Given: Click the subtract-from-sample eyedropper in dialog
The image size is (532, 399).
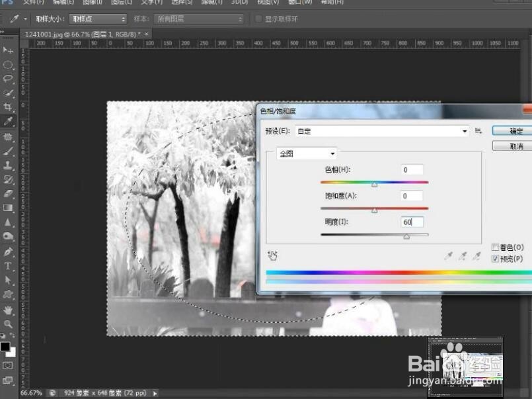Looking at the screenshot, I should (x=476, y=255).
